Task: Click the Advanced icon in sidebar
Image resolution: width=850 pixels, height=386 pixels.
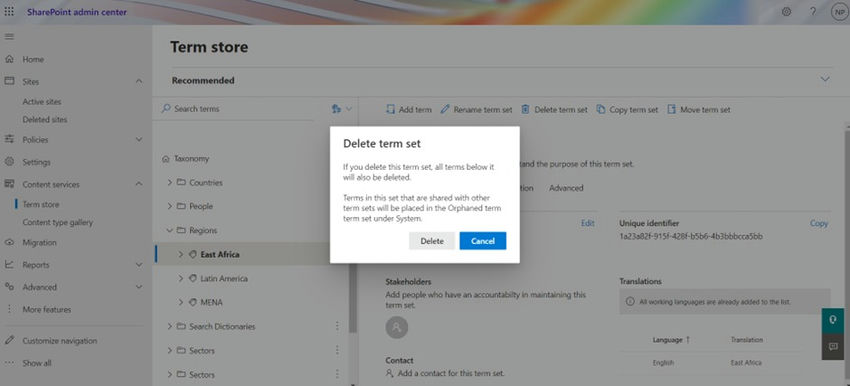Action: coord(9,287)
